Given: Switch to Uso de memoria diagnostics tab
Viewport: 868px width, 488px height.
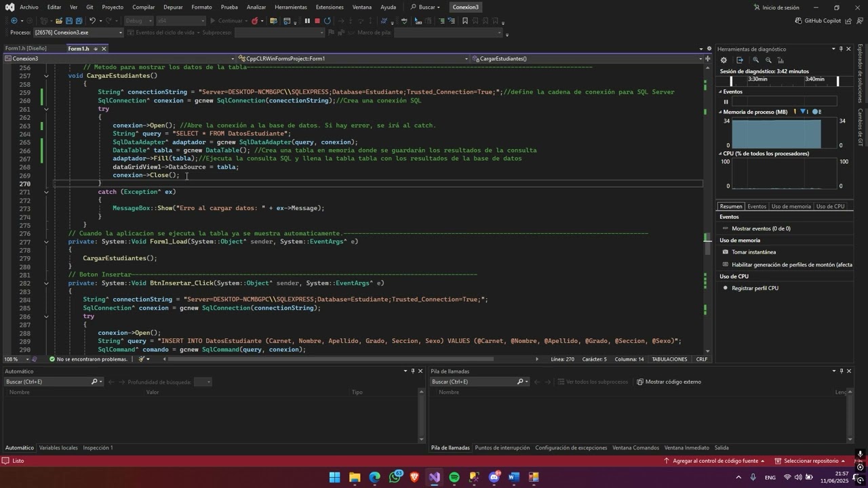Looking at the screenshot, I should point(791,207).
